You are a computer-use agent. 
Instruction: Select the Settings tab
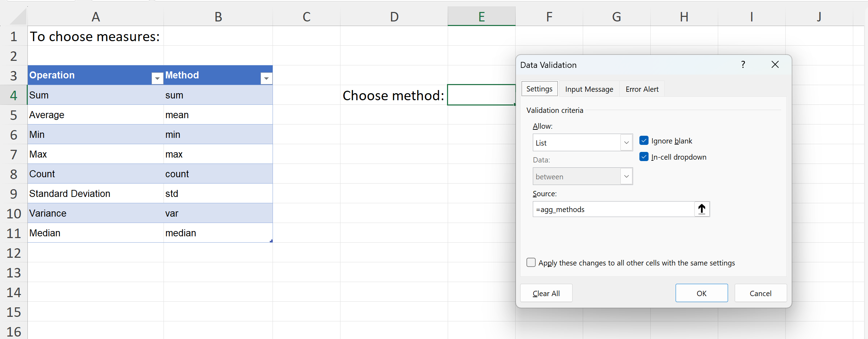(x=539, y=89)
